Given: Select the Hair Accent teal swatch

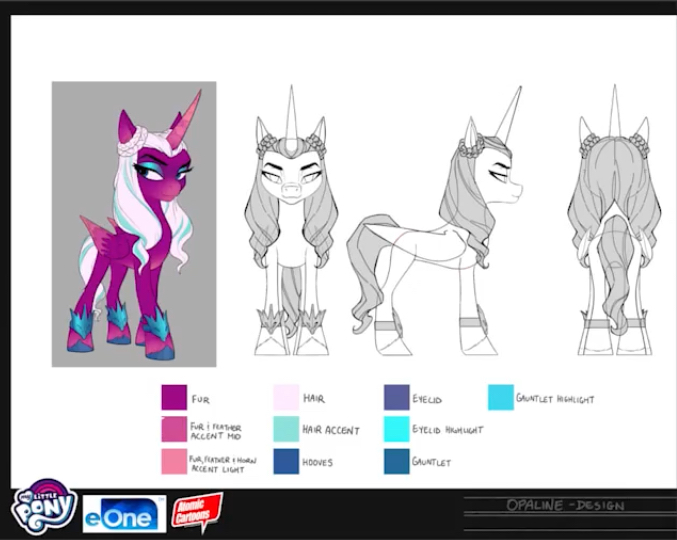Looking at the screenshot, I should [286, 429].
